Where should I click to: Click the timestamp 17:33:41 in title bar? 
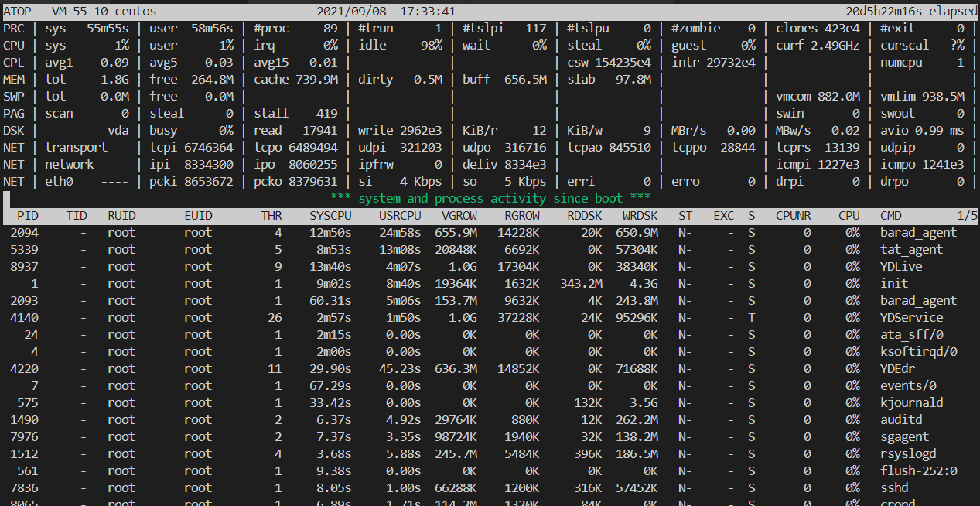[428, 11]
